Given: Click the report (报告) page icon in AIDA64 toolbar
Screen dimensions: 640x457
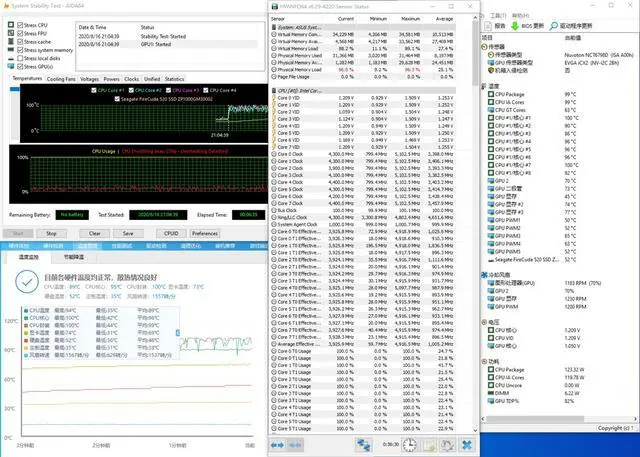Looking at the screenshot, I should point(488,26).
